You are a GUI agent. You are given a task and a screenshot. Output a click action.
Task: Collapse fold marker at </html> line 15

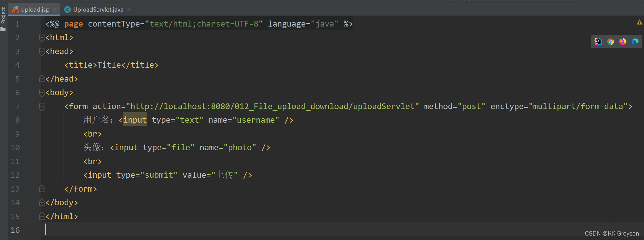pyautogui.click(x=42, y=216)
